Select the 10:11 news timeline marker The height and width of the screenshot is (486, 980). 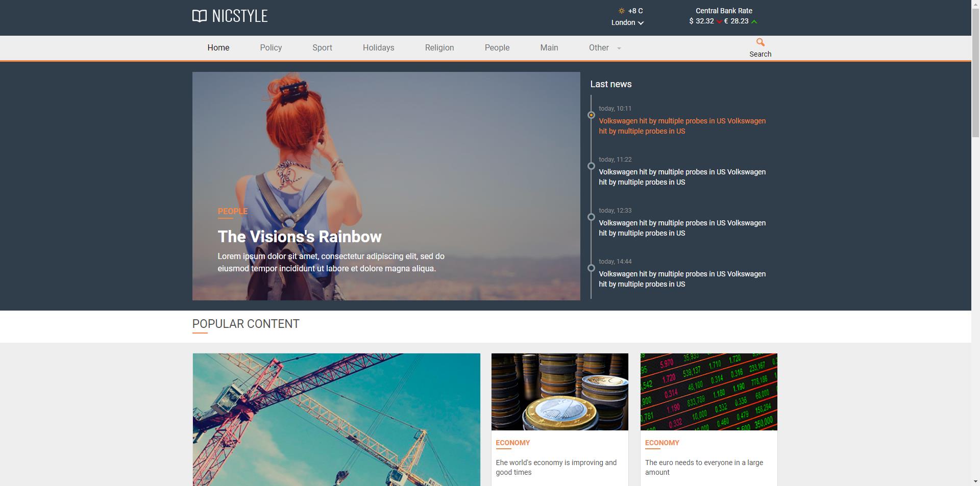pos(591,115)
